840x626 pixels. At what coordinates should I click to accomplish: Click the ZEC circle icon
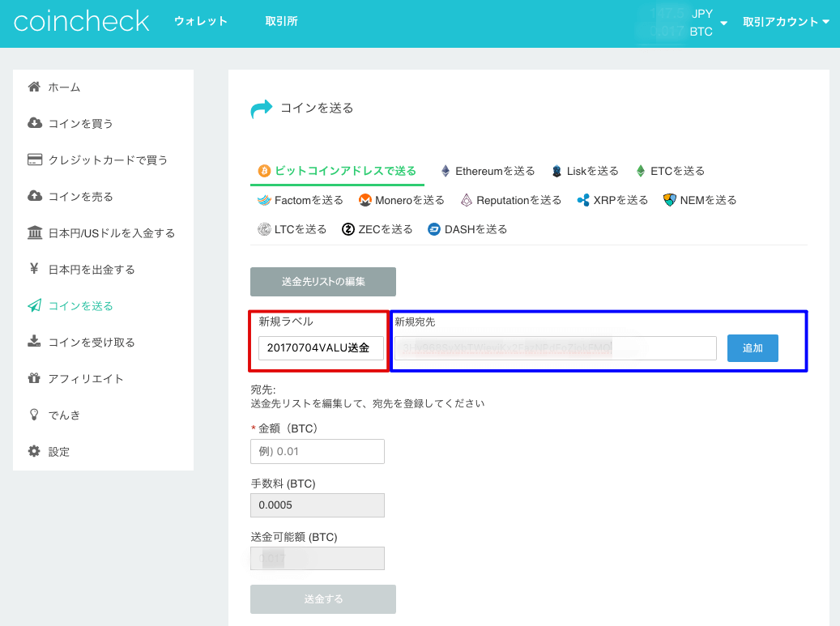348,229
